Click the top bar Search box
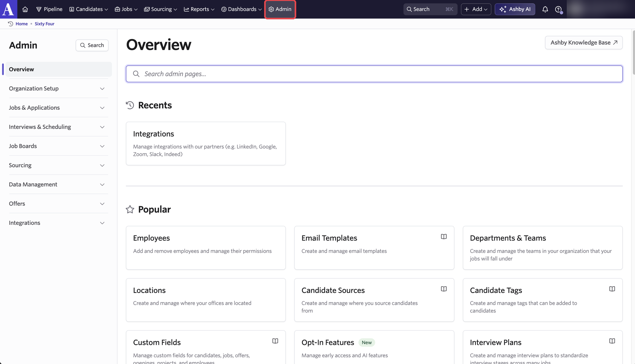The width and height of the screenshot is (635, 364). tap(430, 9)
